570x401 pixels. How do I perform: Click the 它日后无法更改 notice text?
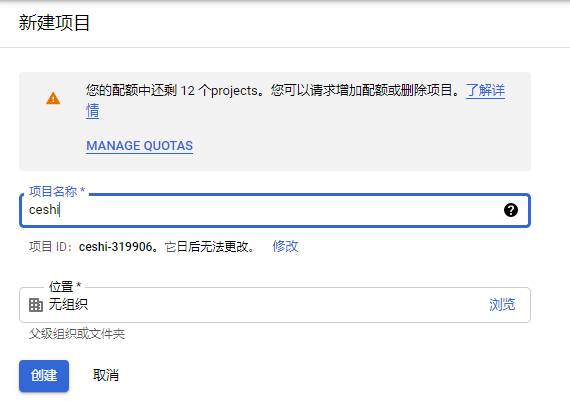coord(209,247)
